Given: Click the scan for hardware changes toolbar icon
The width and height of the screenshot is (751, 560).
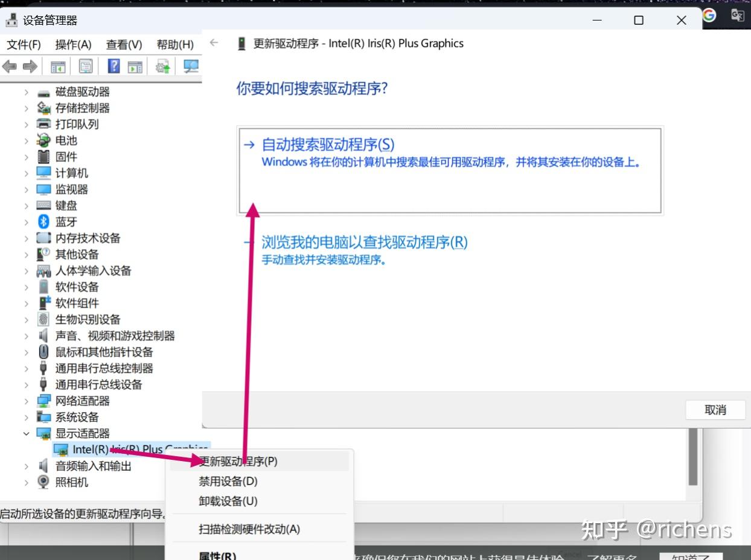Looking at the screenshot, I should [x=191, y=66].
